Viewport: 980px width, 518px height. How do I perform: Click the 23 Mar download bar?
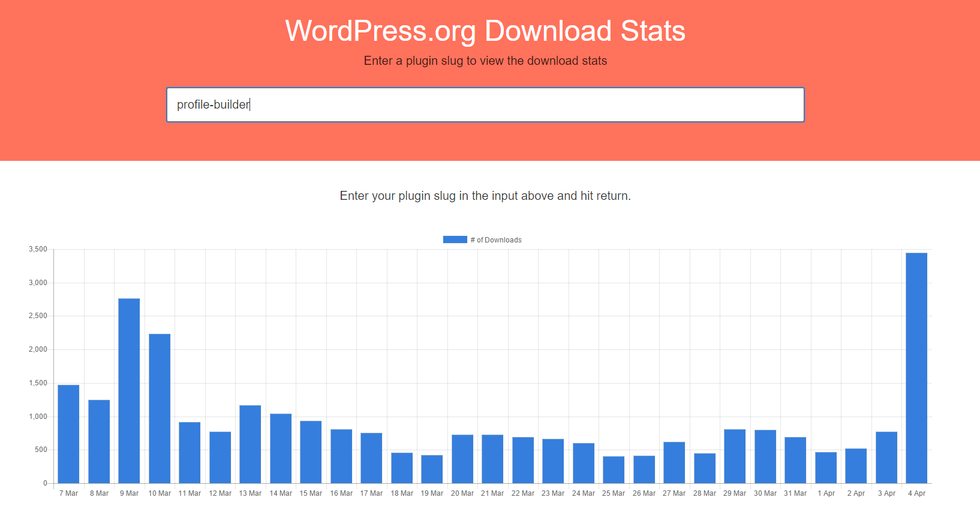[553, 461]
